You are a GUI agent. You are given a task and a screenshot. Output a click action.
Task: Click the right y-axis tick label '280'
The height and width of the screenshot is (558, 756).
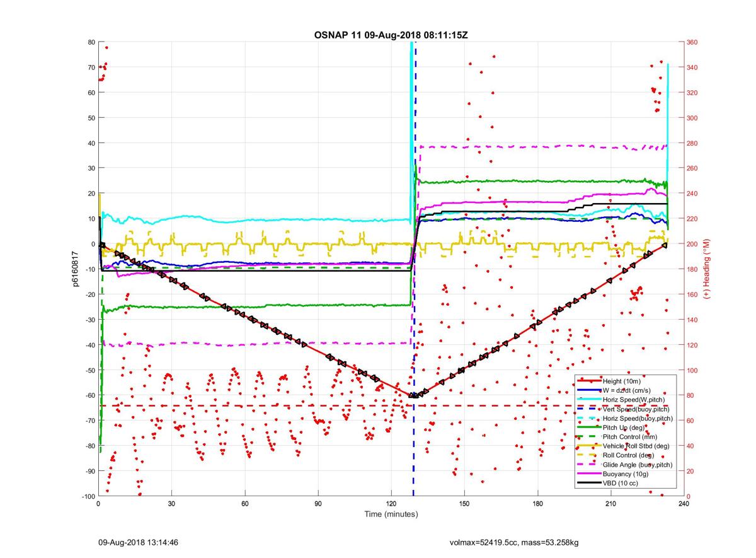[x=693, y=143]
